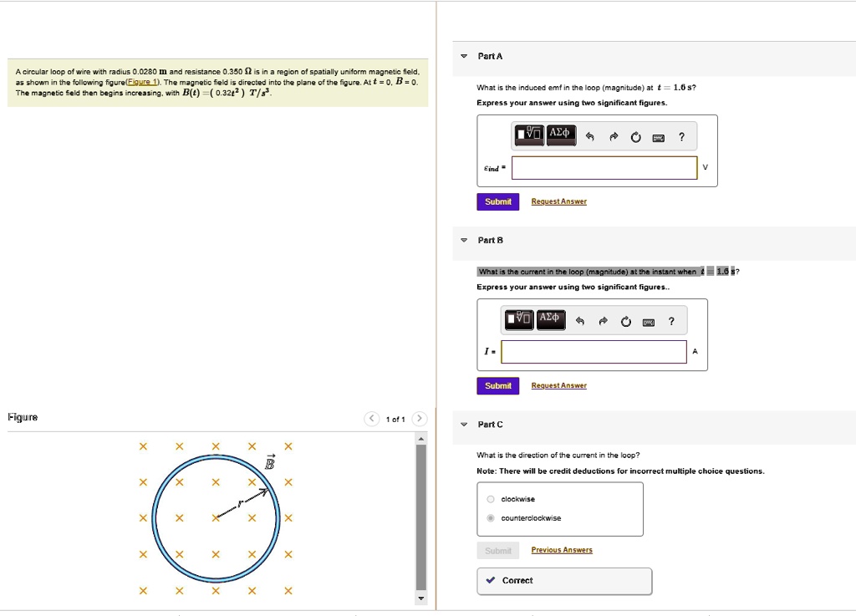Click the Figure 1 link in the problem
This screenshot has height=616, width=856.
(x=141, y=81)
